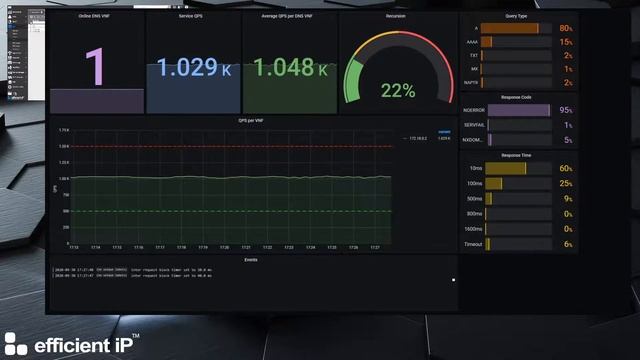Open the Service QPS panel title menu

pyautogui.click(x=190, y=16)
